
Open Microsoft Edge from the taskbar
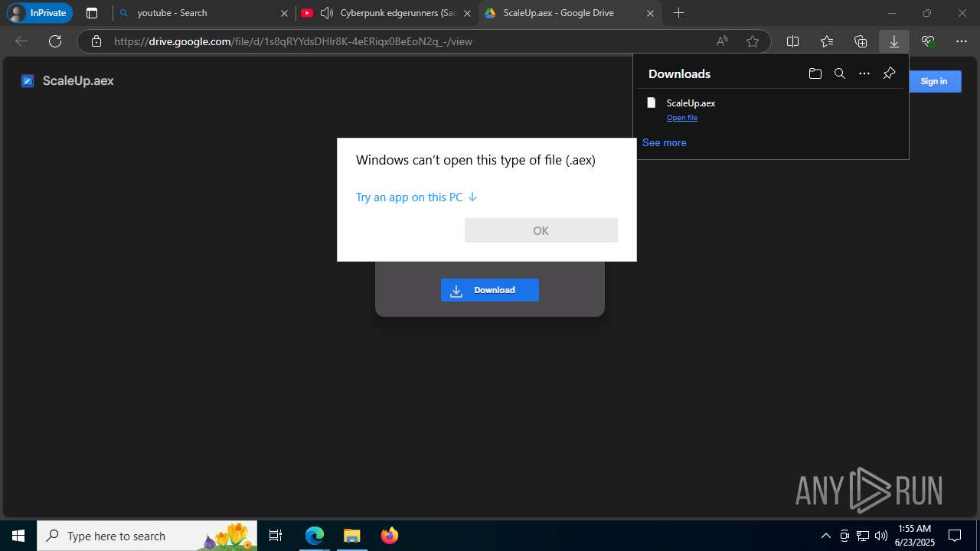[315, 536]
